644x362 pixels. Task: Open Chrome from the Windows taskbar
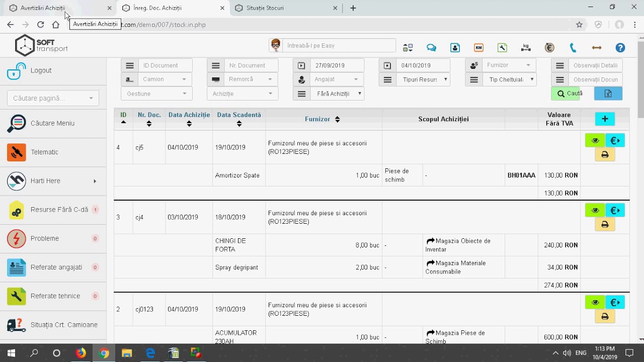tap(104, 353)
